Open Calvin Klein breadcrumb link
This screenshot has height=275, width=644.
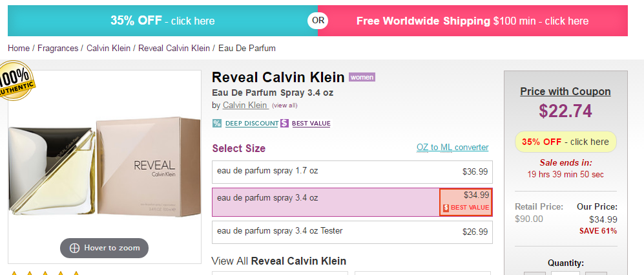(108, 48)
